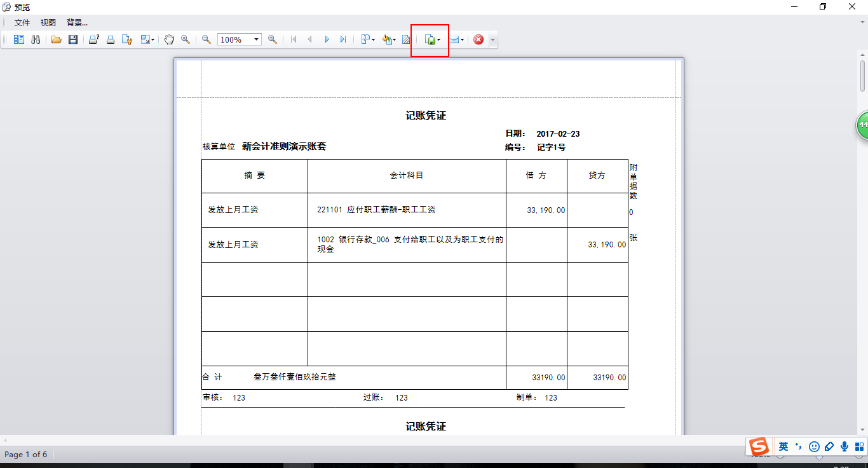Click the zoom out magnifier icon
Screen dimensions: 868x468
[x=207, y=39]
